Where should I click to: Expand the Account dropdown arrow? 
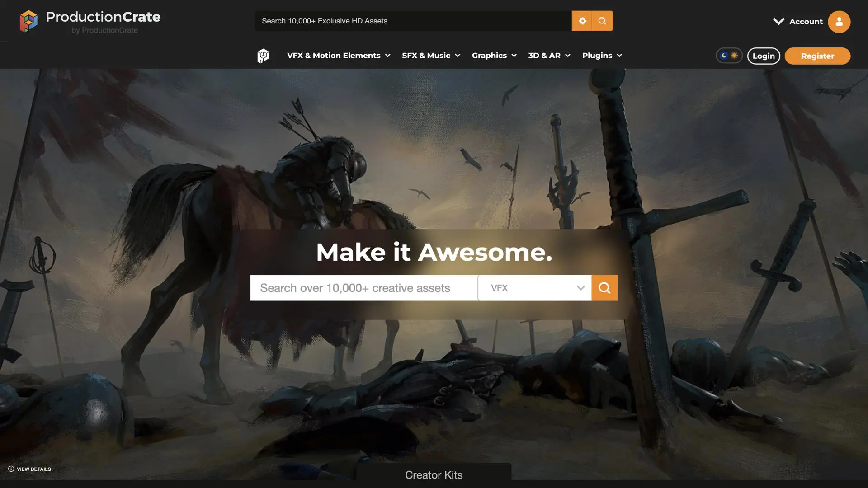[778, 21]
